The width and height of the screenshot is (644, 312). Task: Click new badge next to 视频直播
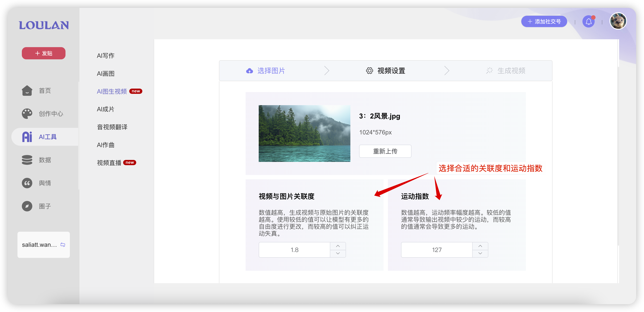129,163
